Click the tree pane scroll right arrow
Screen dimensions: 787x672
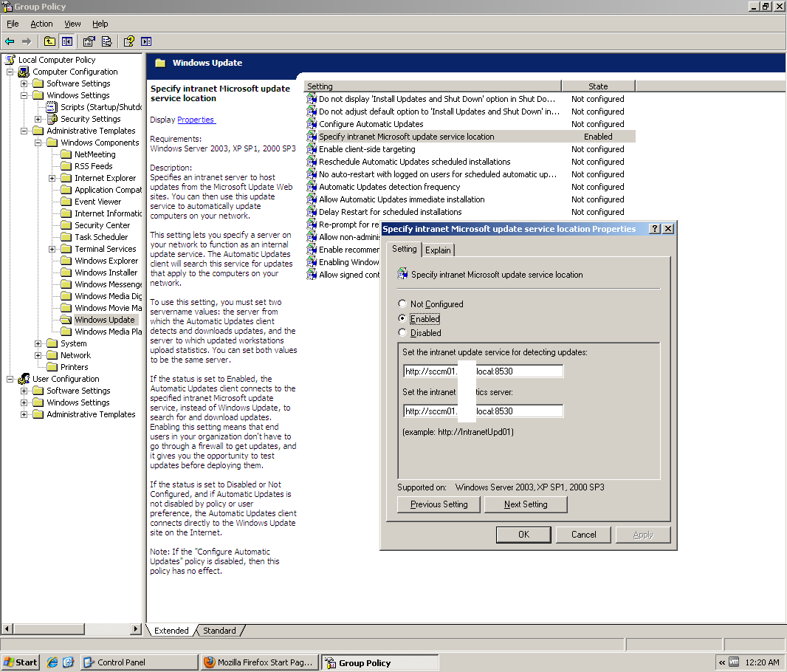coord(136,629)
